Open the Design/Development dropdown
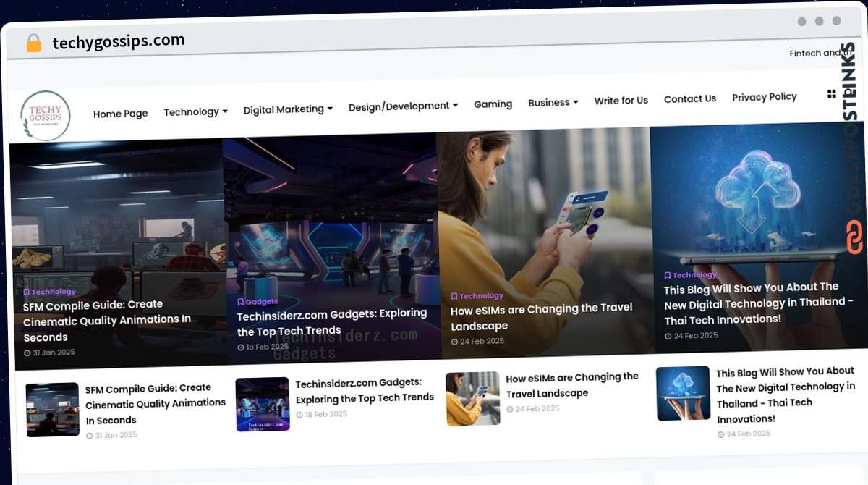 click(x=403, y=106)
